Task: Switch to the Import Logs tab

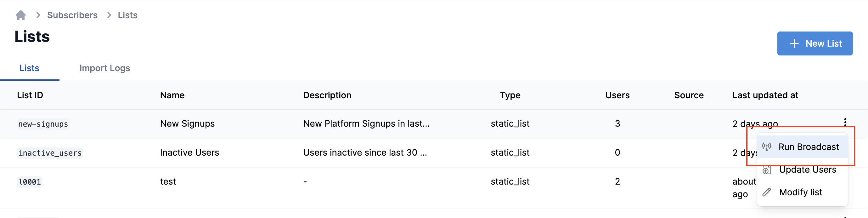Action: pos(104,68)
